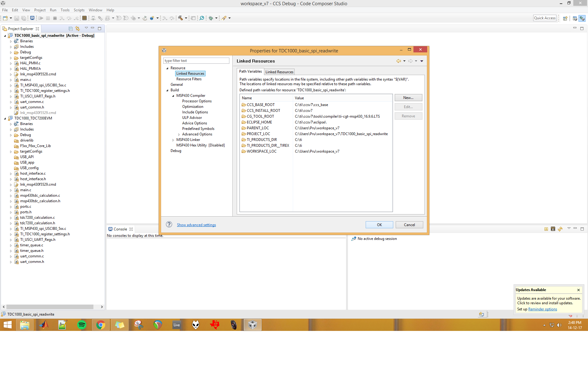Click the Windows Start button

(7, 325)
